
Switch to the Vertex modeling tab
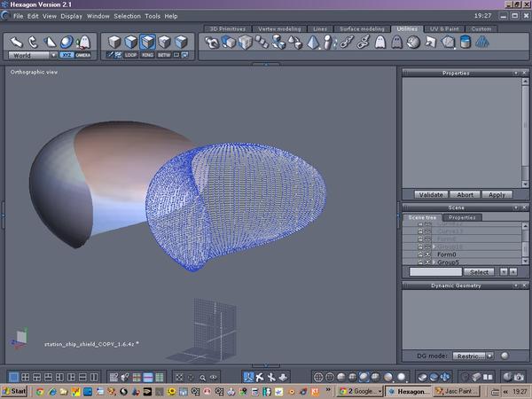pyautogui.click(x=279, y=29)
